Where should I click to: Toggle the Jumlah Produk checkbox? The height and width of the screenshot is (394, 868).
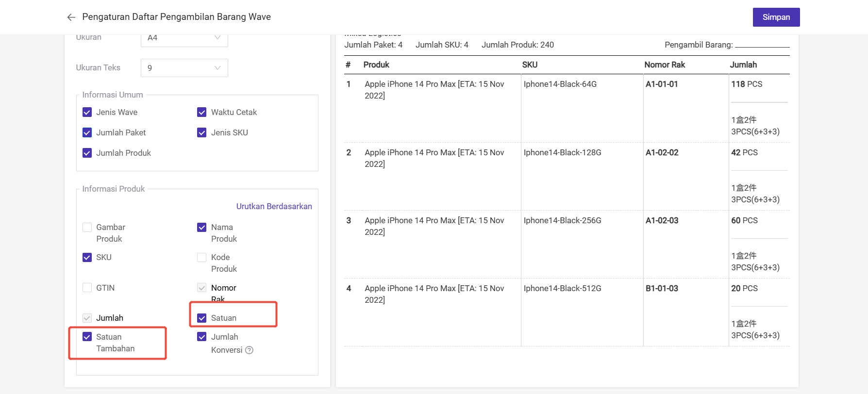(x=87, y=153)
